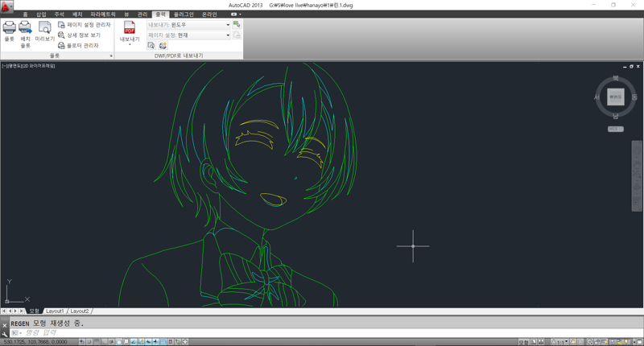Click the coordinates readout in status bar

pos(35,342)
